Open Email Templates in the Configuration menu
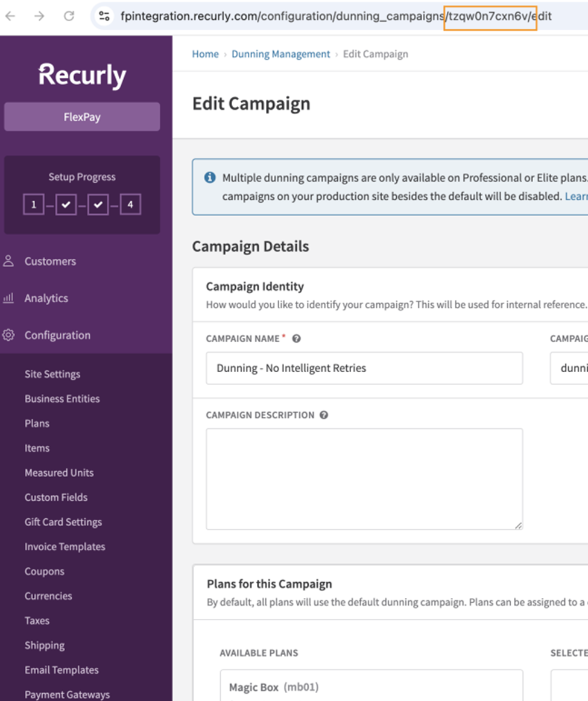Screen dimensions: 588x701 [x=62, y=670]
